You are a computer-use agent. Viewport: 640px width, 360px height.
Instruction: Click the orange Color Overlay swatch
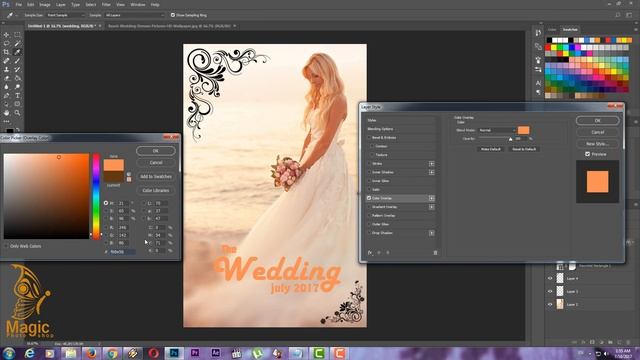tap(524, 130)
